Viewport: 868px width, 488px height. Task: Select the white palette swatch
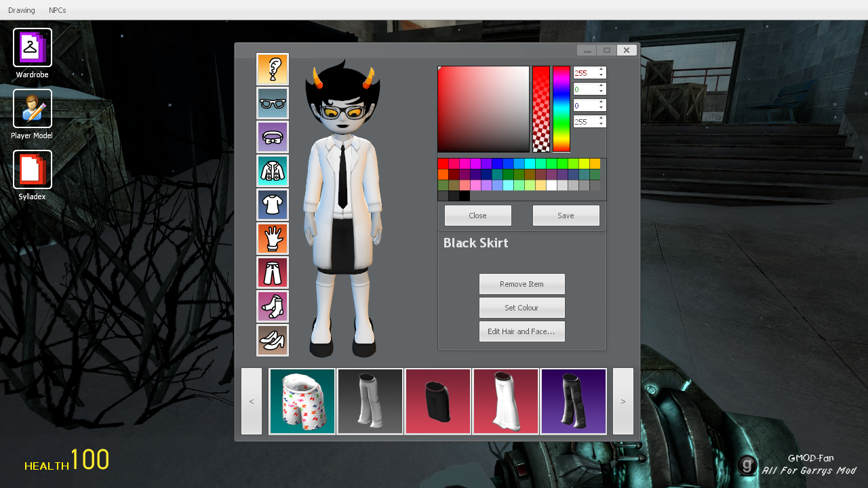[x=551, y=185]
